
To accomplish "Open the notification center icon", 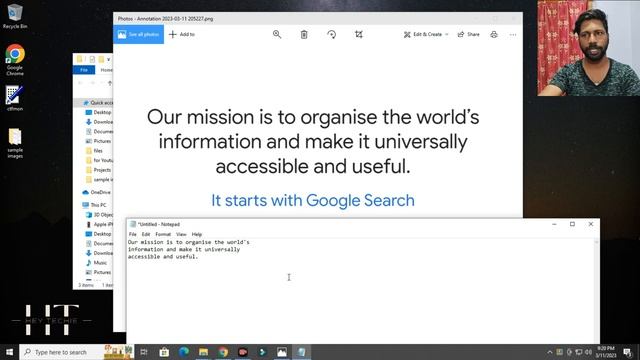I will [x=628, y=352].
